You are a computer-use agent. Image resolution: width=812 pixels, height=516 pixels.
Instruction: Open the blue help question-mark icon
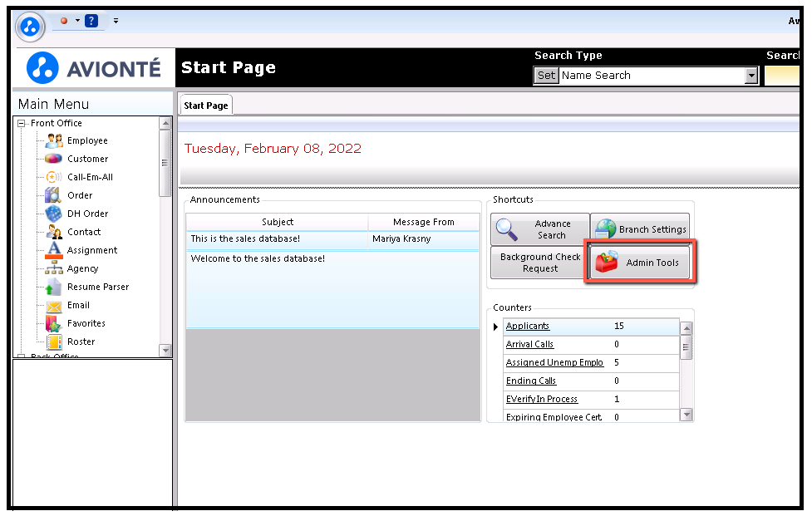(91, 21)
